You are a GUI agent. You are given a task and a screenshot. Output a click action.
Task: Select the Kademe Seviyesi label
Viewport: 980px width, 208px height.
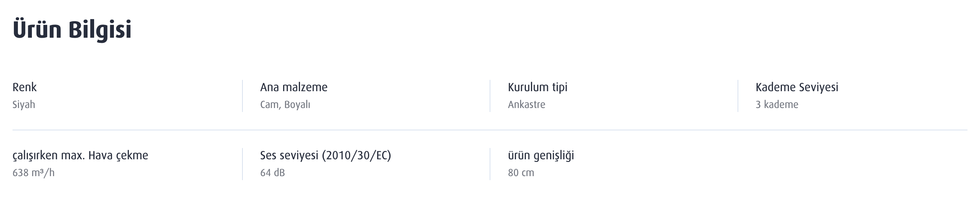point(797,88)
